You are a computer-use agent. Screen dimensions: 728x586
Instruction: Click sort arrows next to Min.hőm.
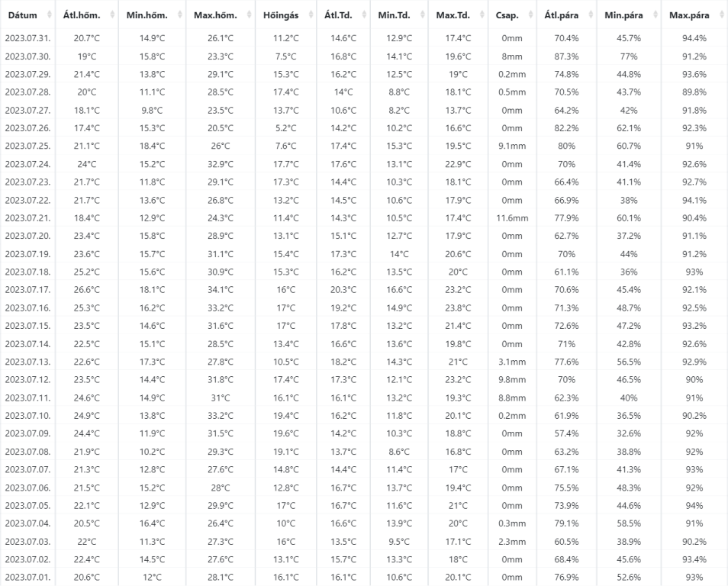click(180, 14)
